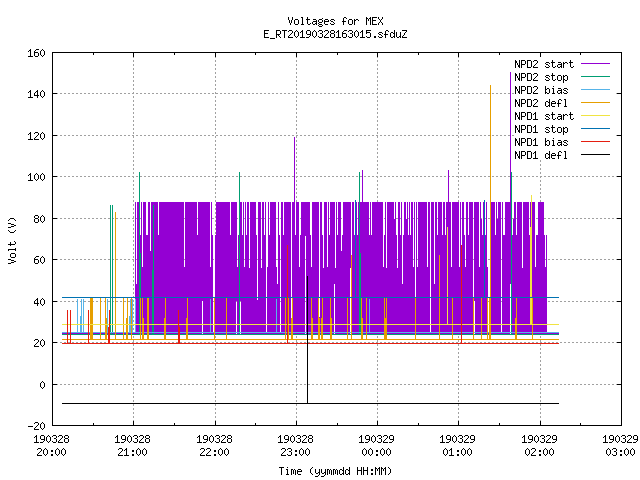
Task: Click the purple NPD2 start legend line
Action: 595,64
